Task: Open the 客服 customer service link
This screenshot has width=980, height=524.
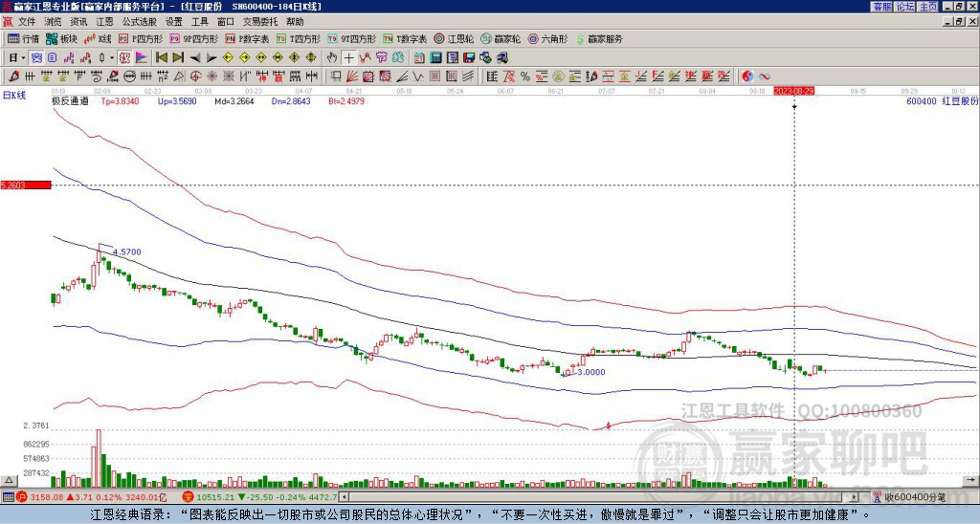Action: coord(881,7)
